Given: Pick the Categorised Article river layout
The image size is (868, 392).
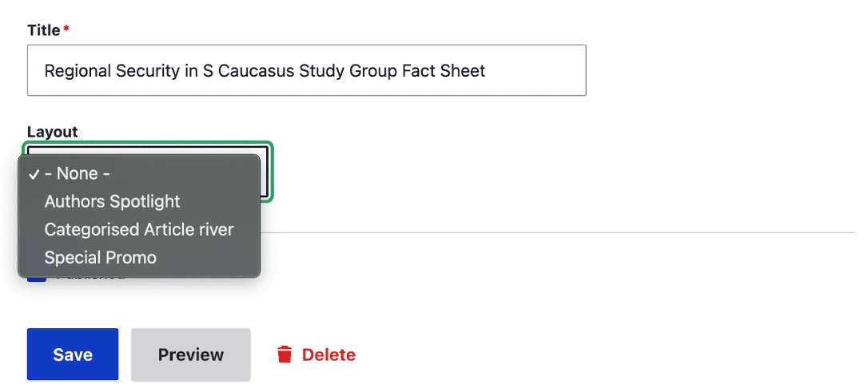Looking at the screenshot, I should point(139,230).
